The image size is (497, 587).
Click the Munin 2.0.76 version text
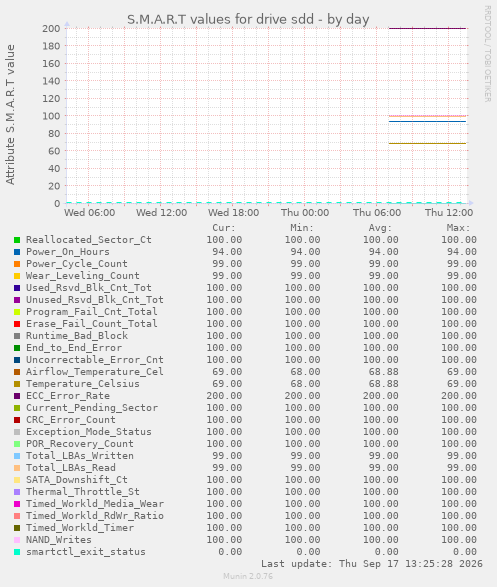248,576
